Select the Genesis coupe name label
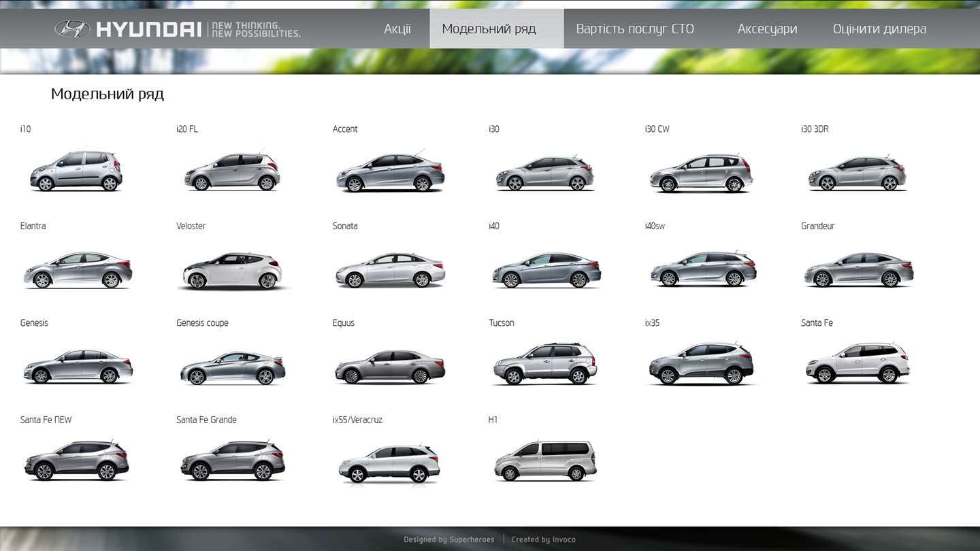This screenshot has height=551, width=980. [202, 323]
